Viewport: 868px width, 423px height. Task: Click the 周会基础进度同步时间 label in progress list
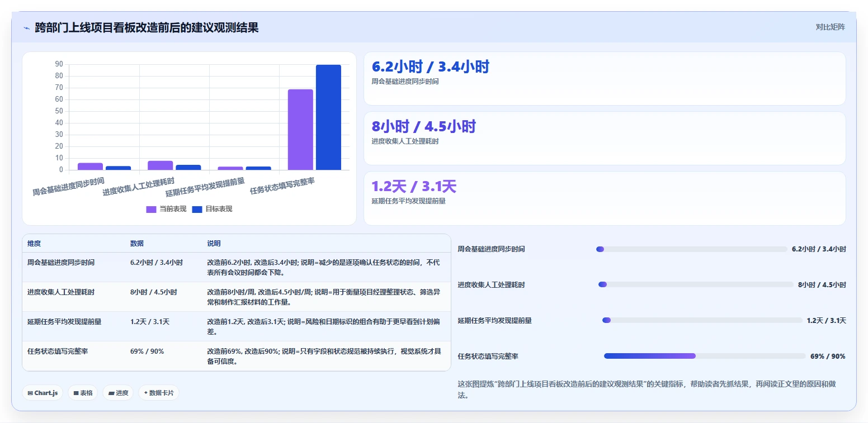[x=491, y=249]
